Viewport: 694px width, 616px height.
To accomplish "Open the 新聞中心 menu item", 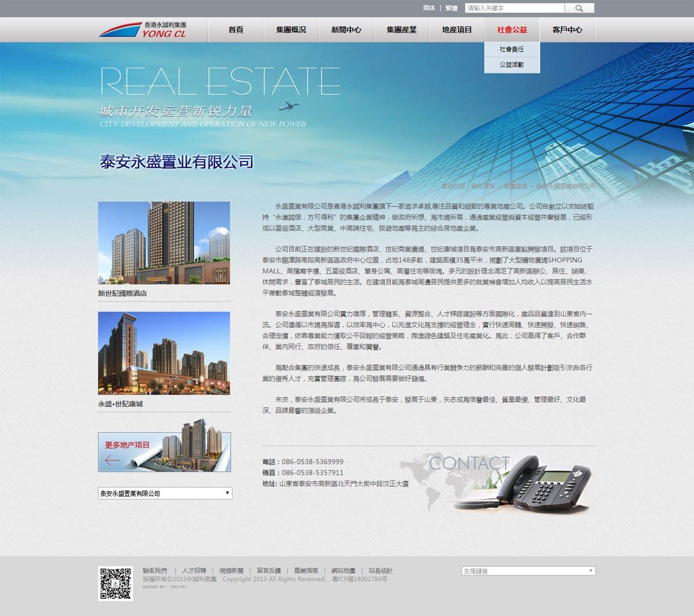I will click(x=346, y=29).
